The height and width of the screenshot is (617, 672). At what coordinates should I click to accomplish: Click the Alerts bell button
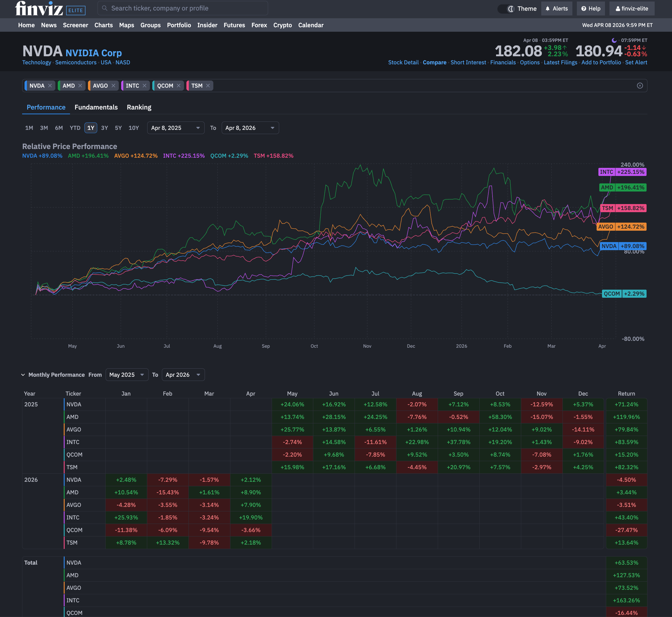[x=557, y=9]
